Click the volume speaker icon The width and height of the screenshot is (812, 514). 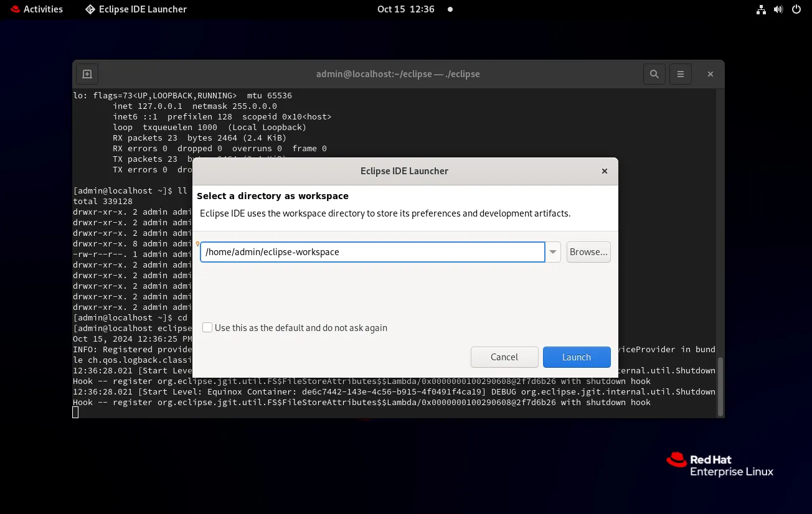pos(778,9)
